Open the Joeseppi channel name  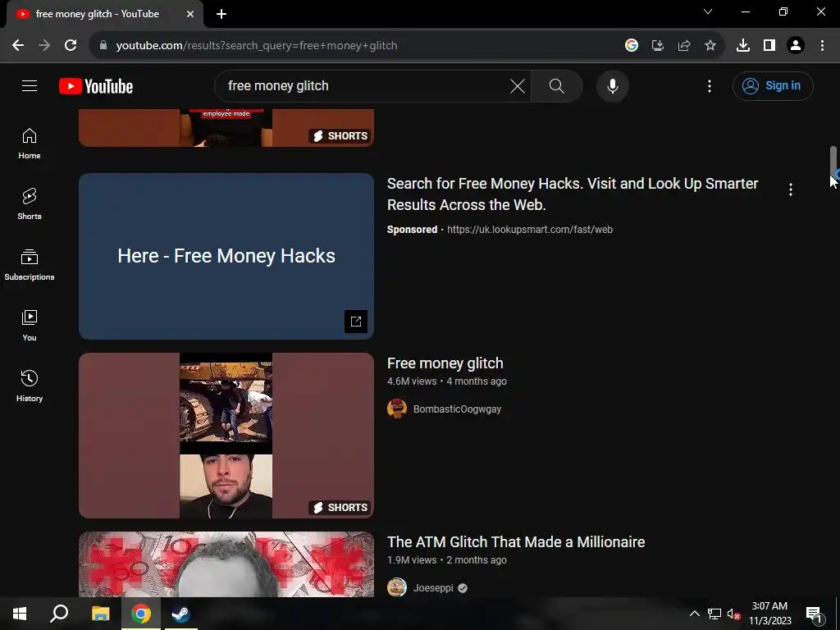click(x=433, y=587)
